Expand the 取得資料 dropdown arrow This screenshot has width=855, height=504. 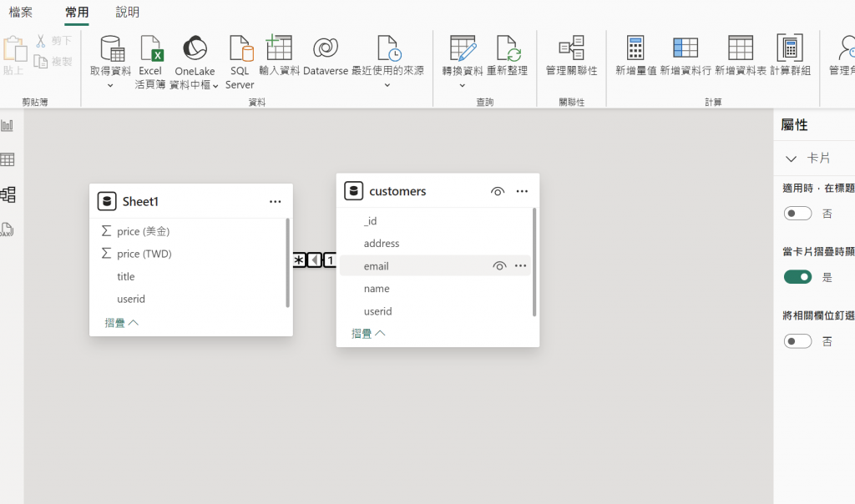110,86
